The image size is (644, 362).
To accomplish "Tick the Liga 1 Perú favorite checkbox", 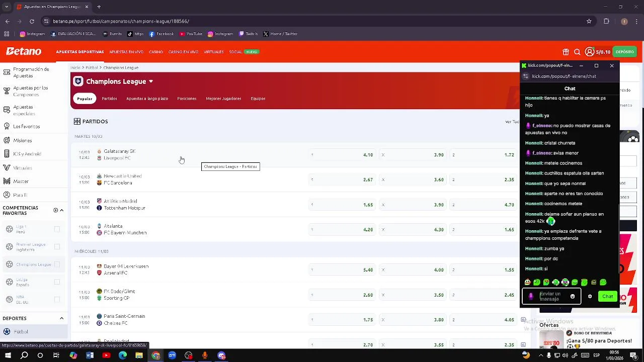I will 57,229.
